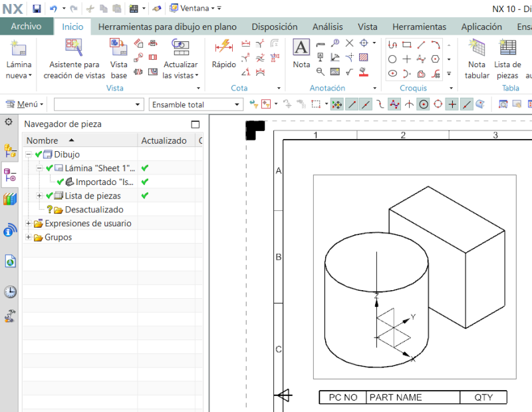The image size is (532, 412).
Task: Choose the sketch line tool
Action: 421,45
